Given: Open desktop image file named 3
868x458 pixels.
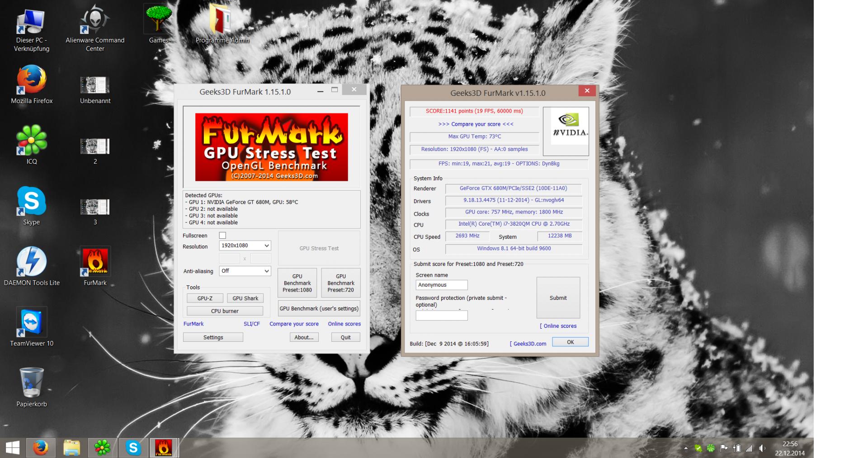Looking at the screenshot, I should [95, 211].
